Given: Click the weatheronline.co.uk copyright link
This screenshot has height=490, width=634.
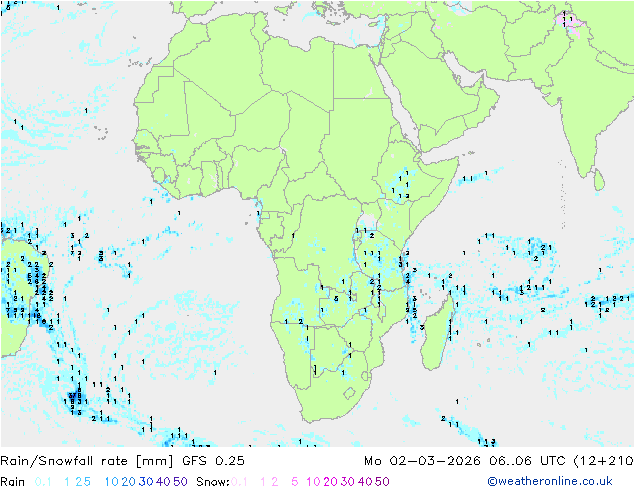Looking at the screenshot, I should click(x=550, y=481).
